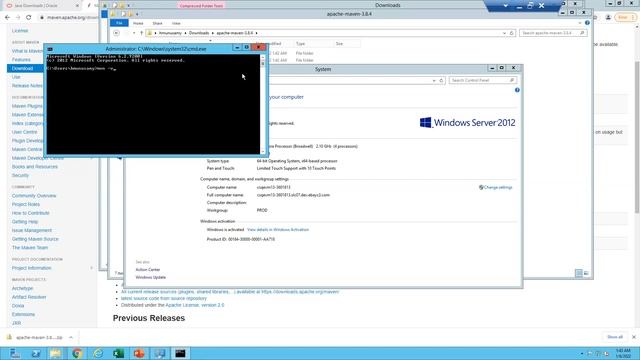Image resolution: width=640 pixels, height=360 pixels.
Task: Open PowerPoint from the taskbar
Action: (139, 353)
